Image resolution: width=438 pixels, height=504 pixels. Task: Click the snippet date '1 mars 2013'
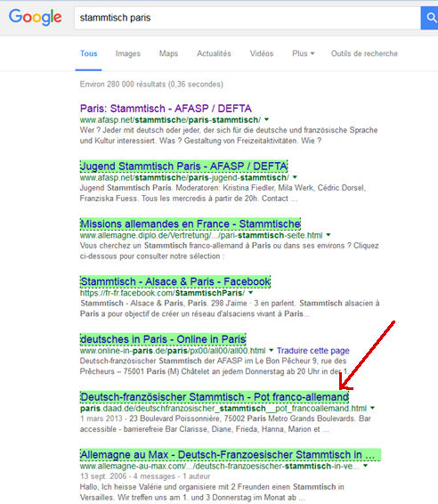coord(101,419)
